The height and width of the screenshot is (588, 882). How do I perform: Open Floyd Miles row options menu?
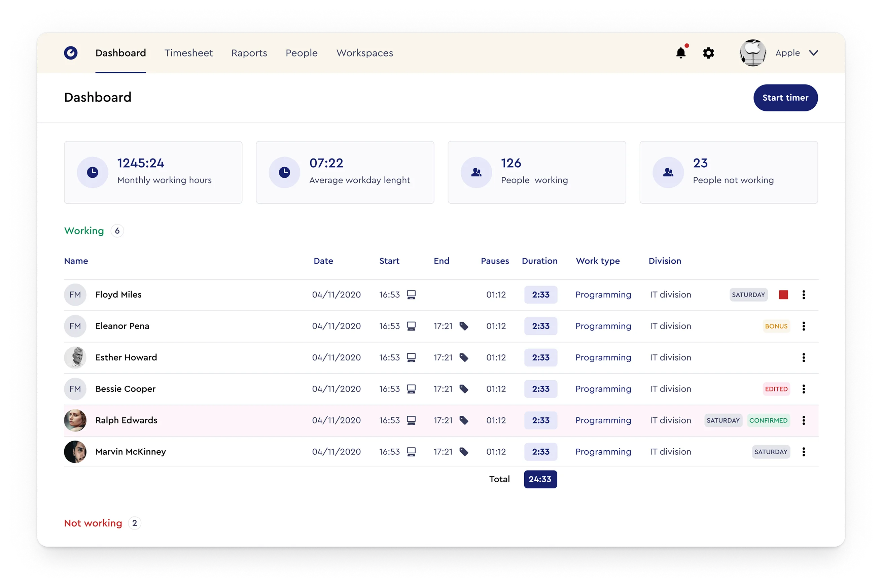[803, 295]
